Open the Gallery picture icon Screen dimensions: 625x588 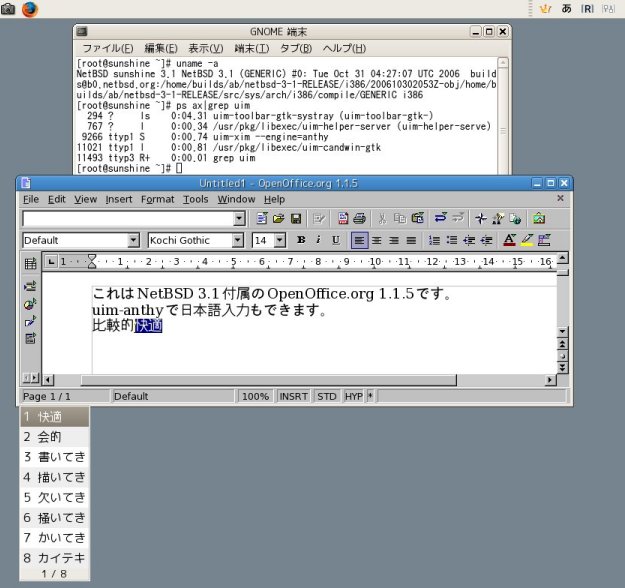point(539,218)
